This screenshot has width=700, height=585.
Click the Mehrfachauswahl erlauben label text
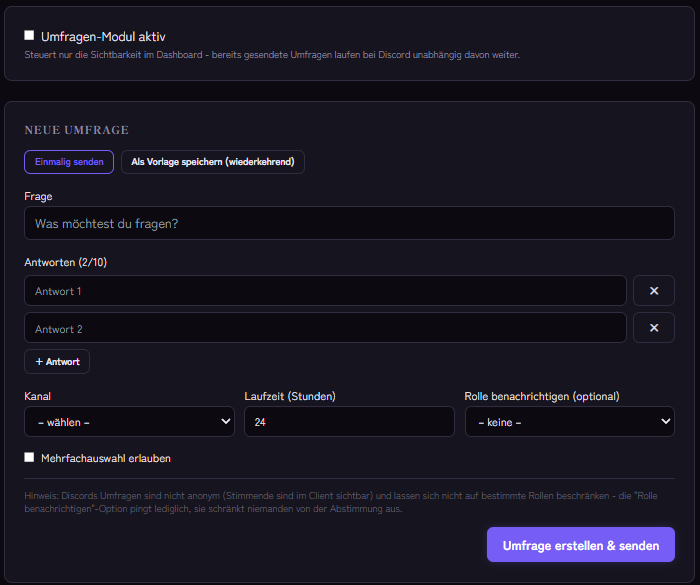[106, 458]
